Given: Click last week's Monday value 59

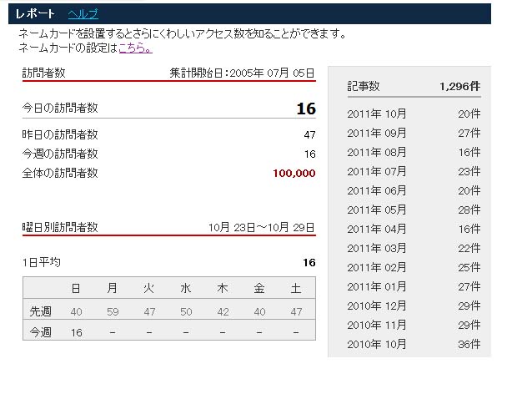Looking at the screenshot, I should 113,312.
